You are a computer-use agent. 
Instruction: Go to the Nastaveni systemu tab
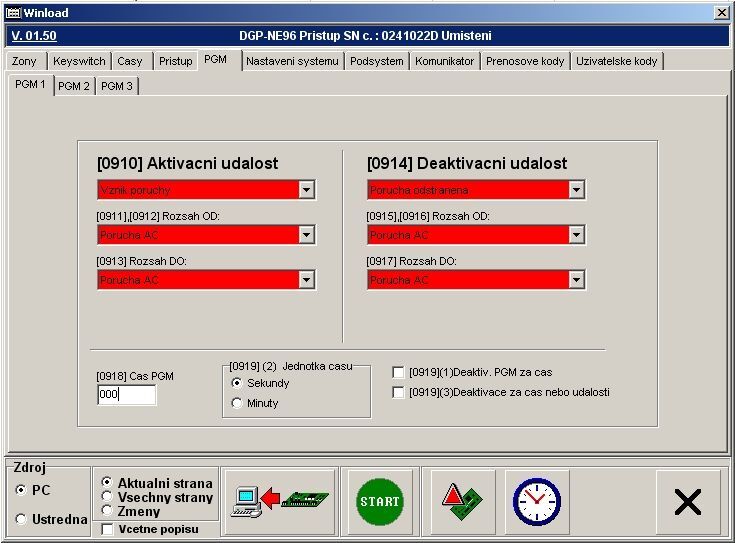click(x=292, y=61)
